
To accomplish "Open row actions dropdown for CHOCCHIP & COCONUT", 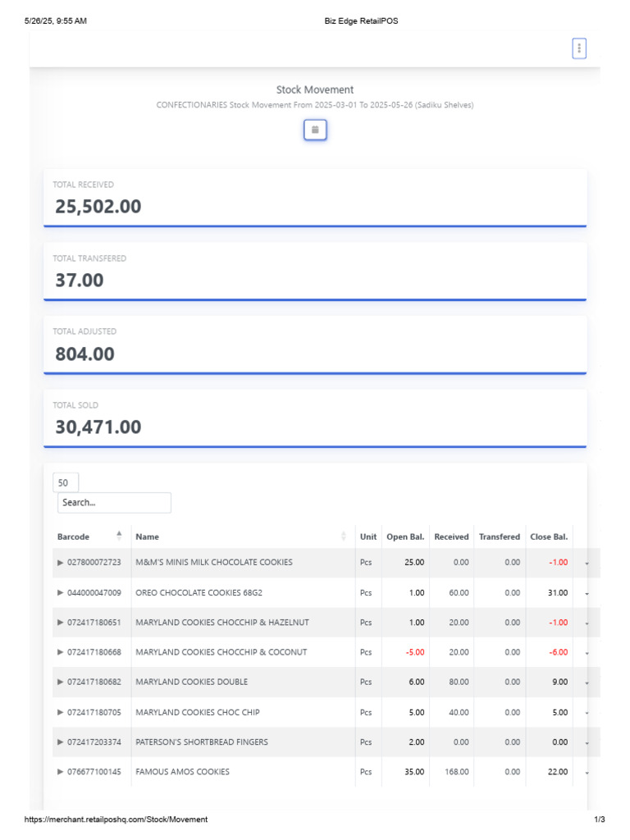I will 587,653.
